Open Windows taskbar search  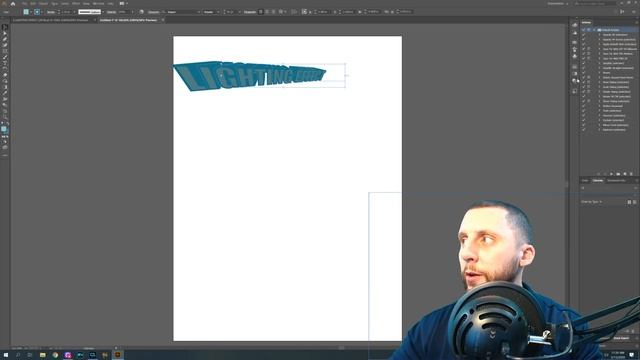pos(18,355)
